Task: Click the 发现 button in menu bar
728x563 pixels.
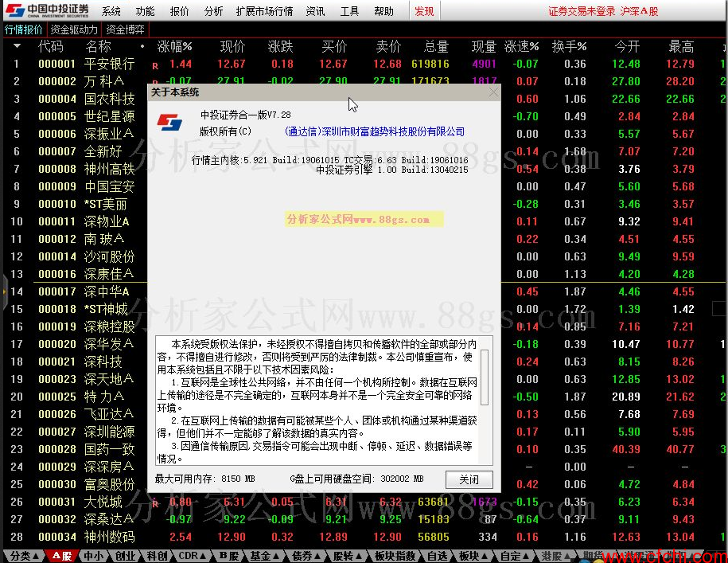Action: (424, 11)
